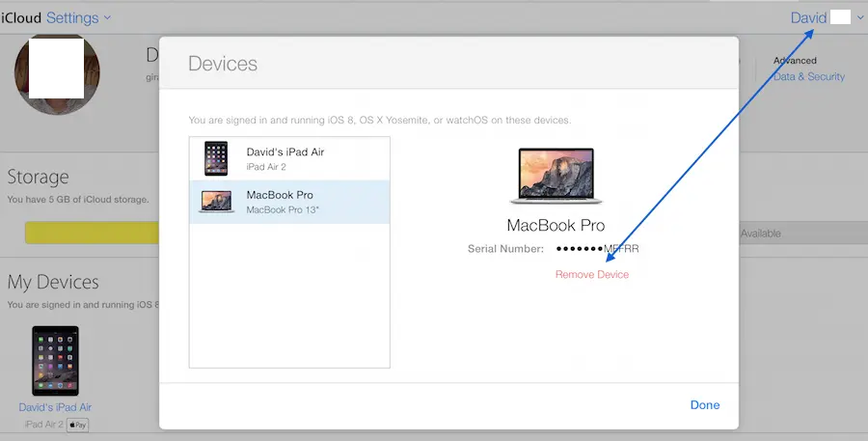Image resolution: width=868 pixels, height=441 pixels.
Task: Open David's iPad Air link under My Devices
Action: pos(55,407)
